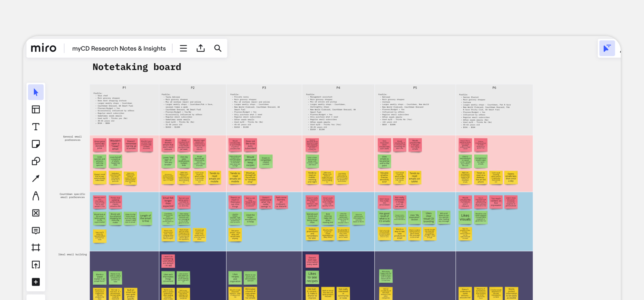The width and height of the screenshot is (644, 300).
Task: Open the templates tool in left toolbar
Action: (36, 109)
